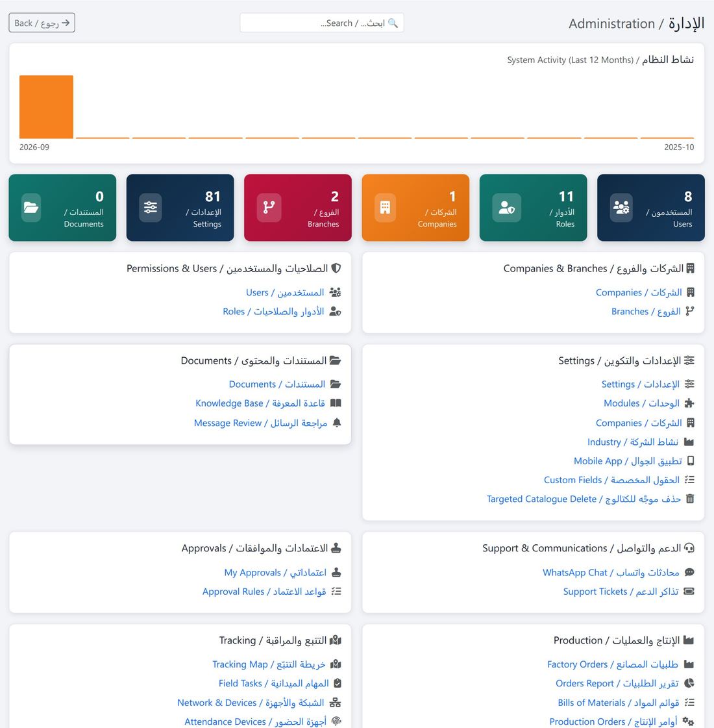This screenshot has width=714, height=728.
Task: Click the Documents card folder icon
Action: click(31, 207)
